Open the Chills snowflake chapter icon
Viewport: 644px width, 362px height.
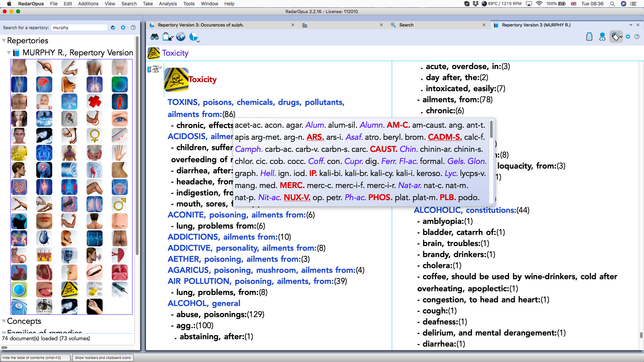(69, 102)
